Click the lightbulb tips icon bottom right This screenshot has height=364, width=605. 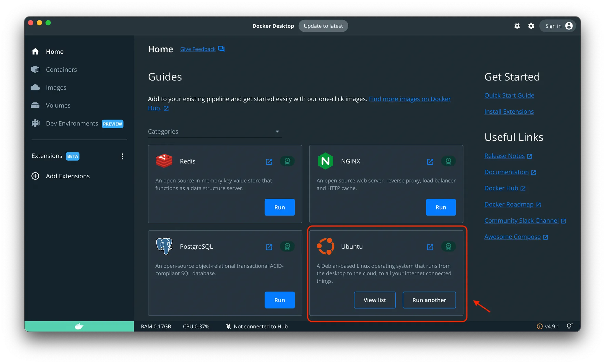[570, 326]
